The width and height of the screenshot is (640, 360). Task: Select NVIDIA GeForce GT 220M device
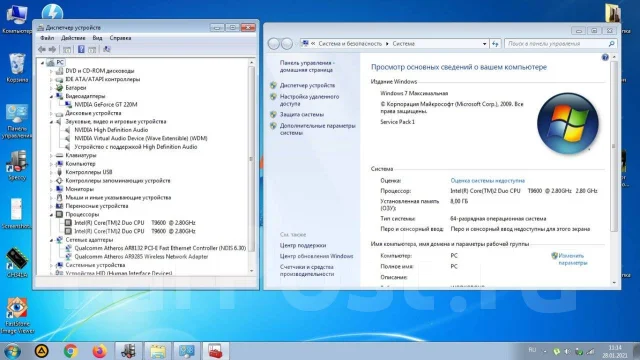pos(106,104)
